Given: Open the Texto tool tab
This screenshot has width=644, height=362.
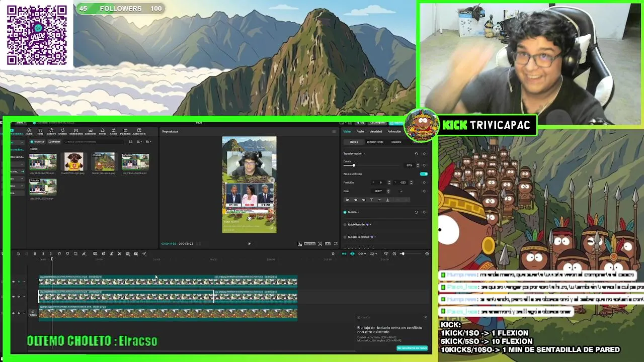Looking at the screenshot, I should (40, 132).
